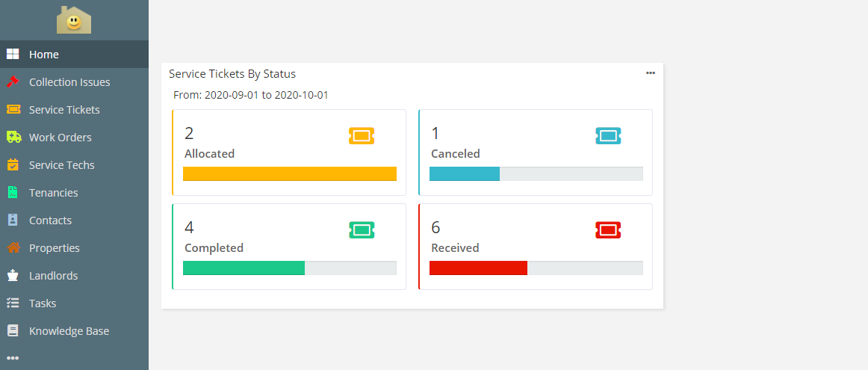Click the Properties house icon
Screen dimensions: 868x370
[x=13, y=248]
